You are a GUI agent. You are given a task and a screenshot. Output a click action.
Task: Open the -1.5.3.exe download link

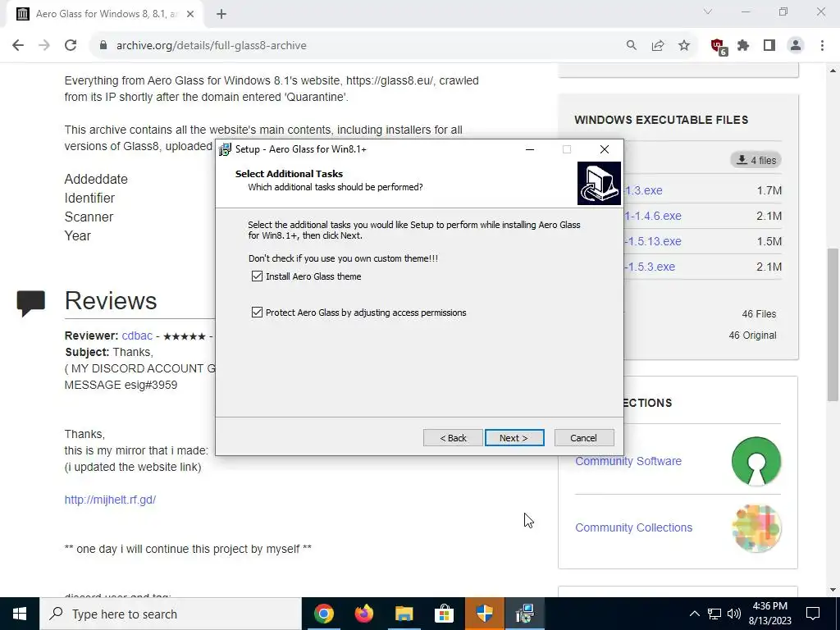pos(650,267)
